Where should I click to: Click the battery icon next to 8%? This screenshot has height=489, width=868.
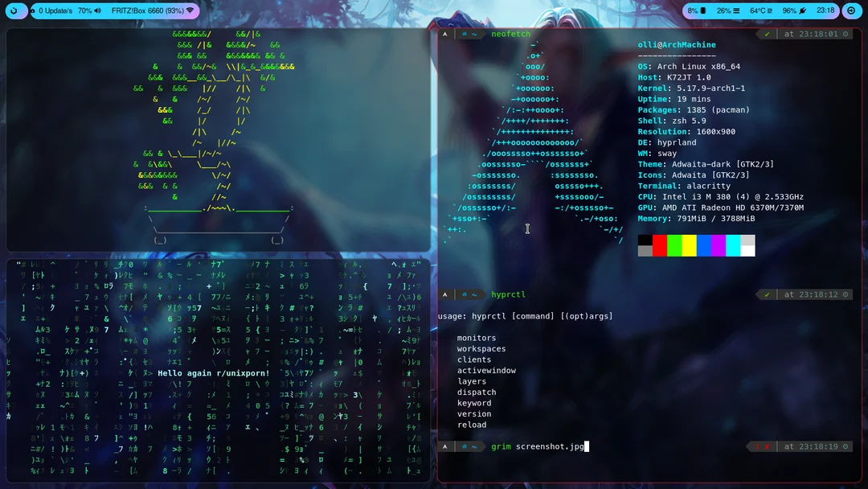click(x=702, y=10)
